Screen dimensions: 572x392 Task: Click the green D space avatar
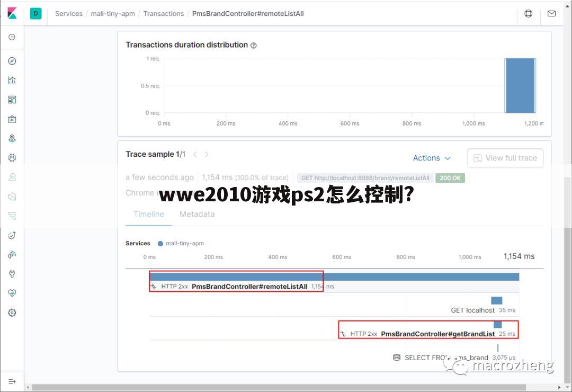(36, 13)
